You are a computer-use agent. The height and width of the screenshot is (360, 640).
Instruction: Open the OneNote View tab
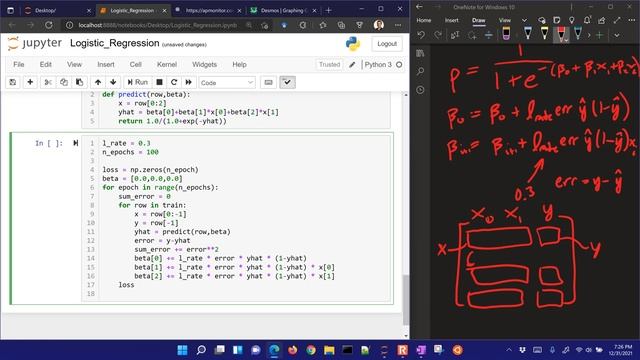click(504, 20)
